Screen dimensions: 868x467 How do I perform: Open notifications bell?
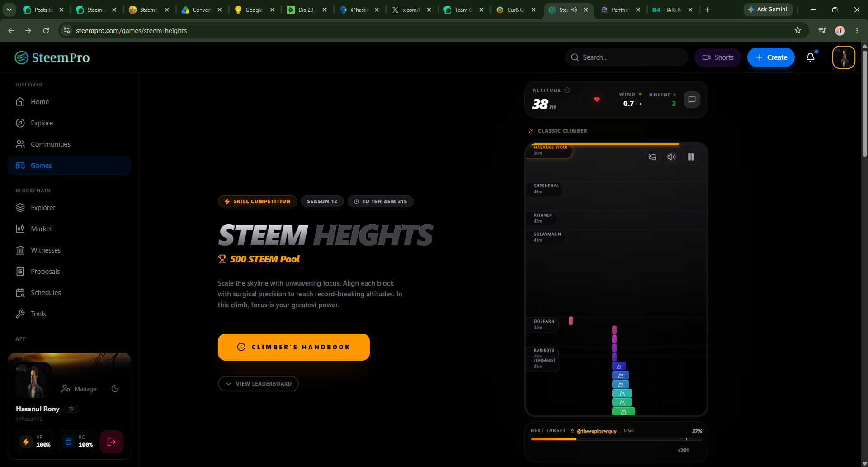point(811,57)
